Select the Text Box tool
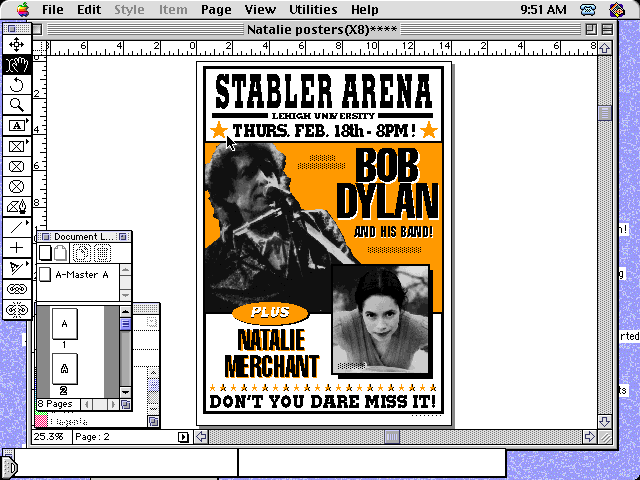Viewport: 640px width, 480px height. tap(16, 125)
